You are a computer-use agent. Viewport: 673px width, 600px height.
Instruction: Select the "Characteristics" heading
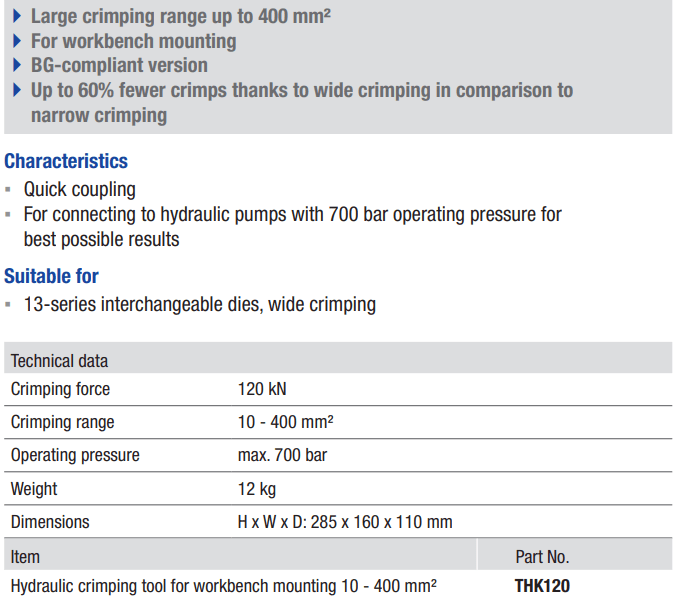tap(66, 161)
